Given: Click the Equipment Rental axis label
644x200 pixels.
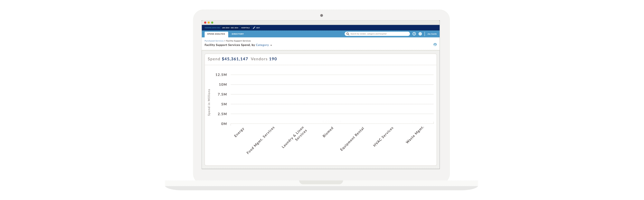Looking at the screenshot, I should [352, 139].
